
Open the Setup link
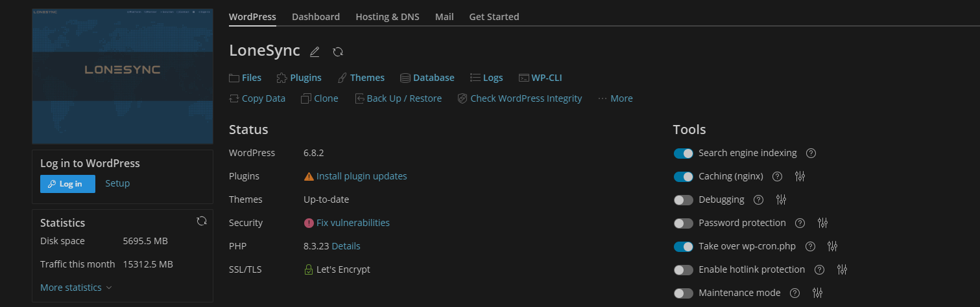(x=117, y=183)
